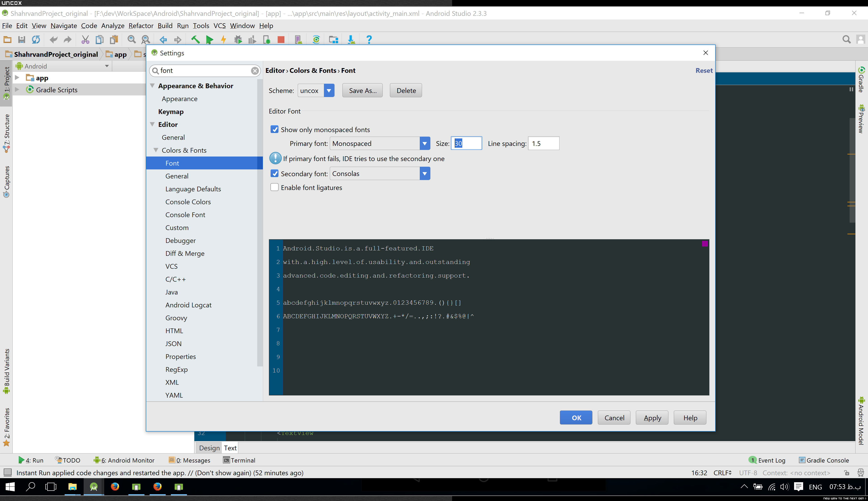Open File Explorer from the taskbar

pyautogui.click(x=72, y=487)
